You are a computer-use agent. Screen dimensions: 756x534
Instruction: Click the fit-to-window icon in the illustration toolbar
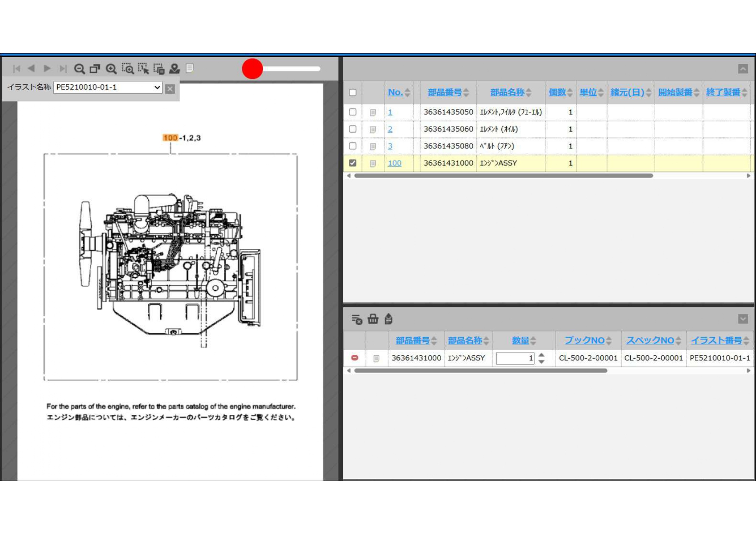click(95, 69)
